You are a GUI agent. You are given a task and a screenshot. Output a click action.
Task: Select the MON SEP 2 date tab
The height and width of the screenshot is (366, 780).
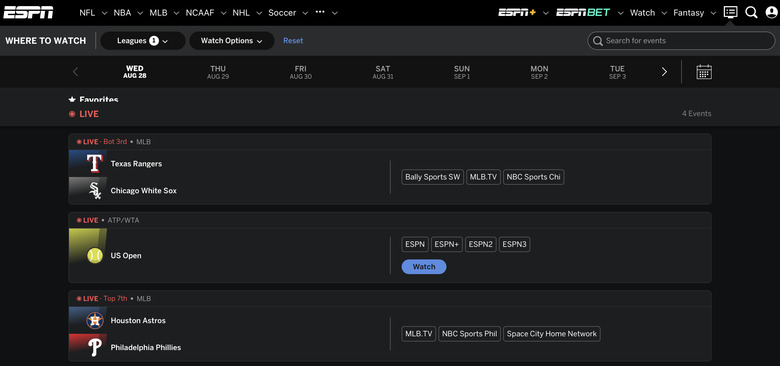tap(539, 72)
